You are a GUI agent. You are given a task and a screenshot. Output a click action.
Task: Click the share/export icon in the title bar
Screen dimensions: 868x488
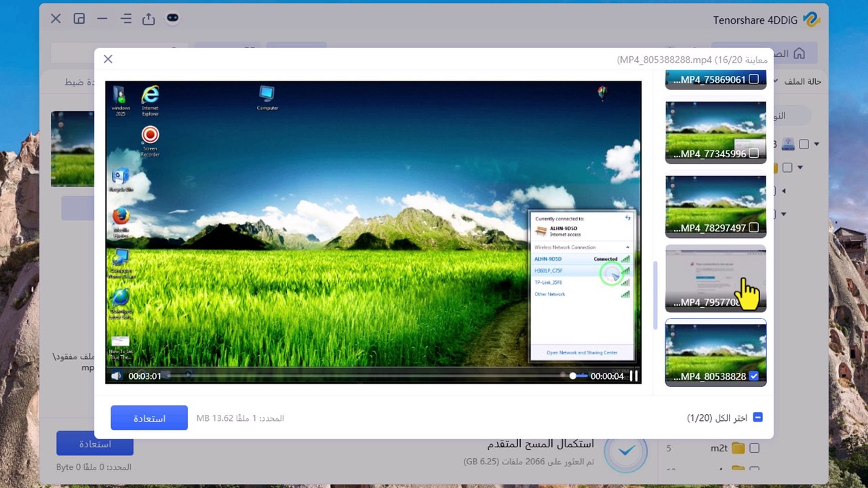point(149,19)
